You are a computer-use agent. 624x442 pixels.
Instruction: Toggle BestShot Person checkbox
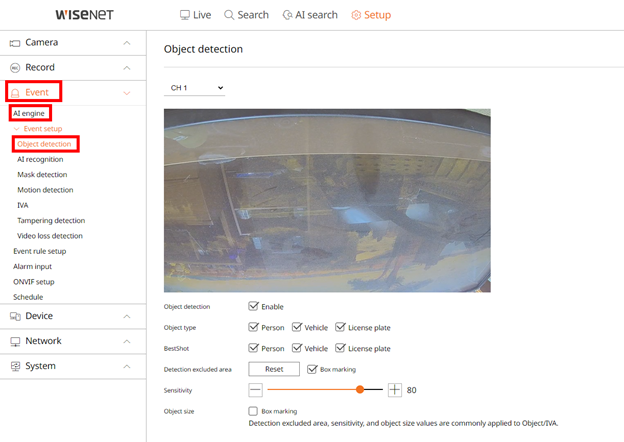coord(253,348)
